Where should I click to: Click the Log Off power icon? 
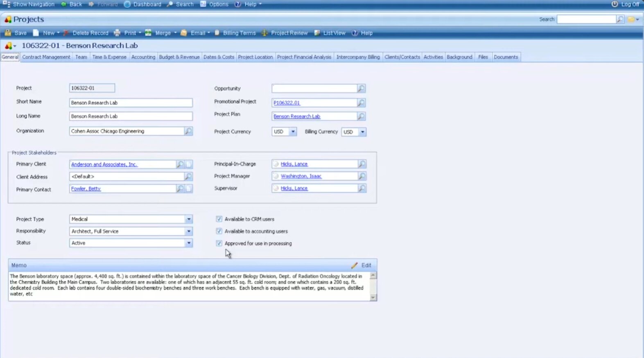click(x=615, y=4)
